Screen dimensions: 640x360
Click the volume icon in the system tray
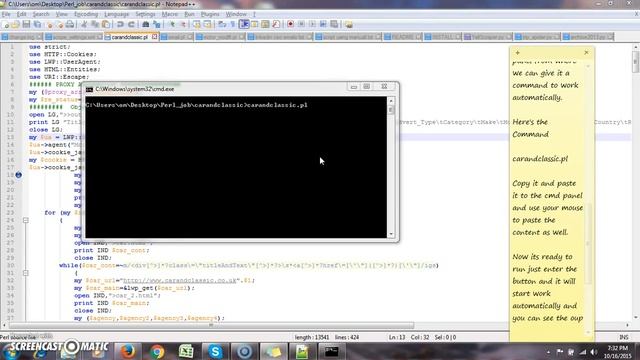[x=594, y=352]
